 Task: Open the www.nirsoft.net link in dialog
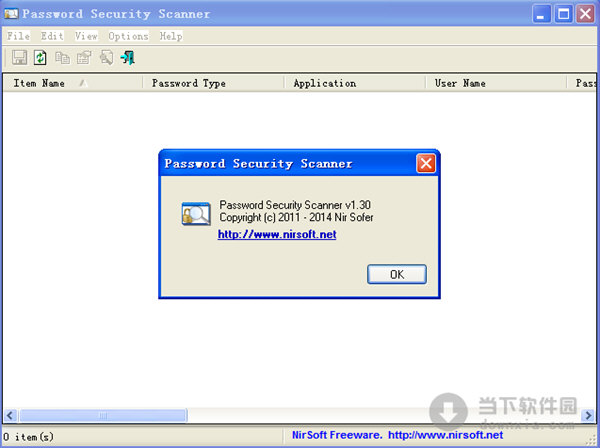(x=277, y=234)
